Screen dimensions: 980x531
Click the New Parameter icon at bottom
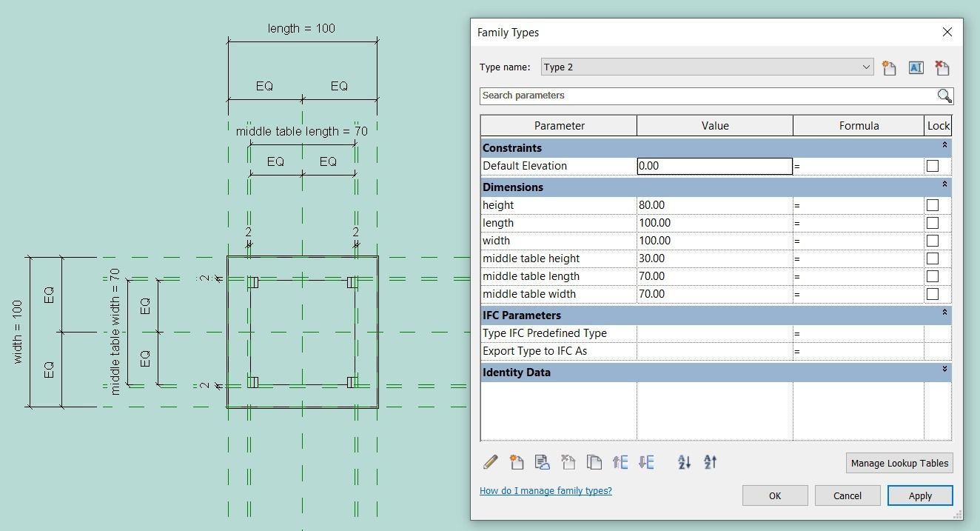pyautogui.click(x=517, y=462)
